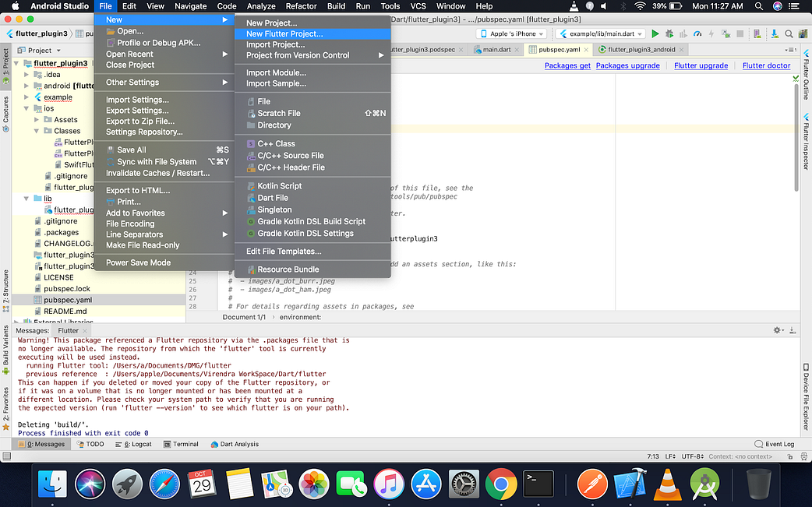Open the Apple's iPhone device dropdown
This screenshot has width=812, height=507.
[512, 33]
